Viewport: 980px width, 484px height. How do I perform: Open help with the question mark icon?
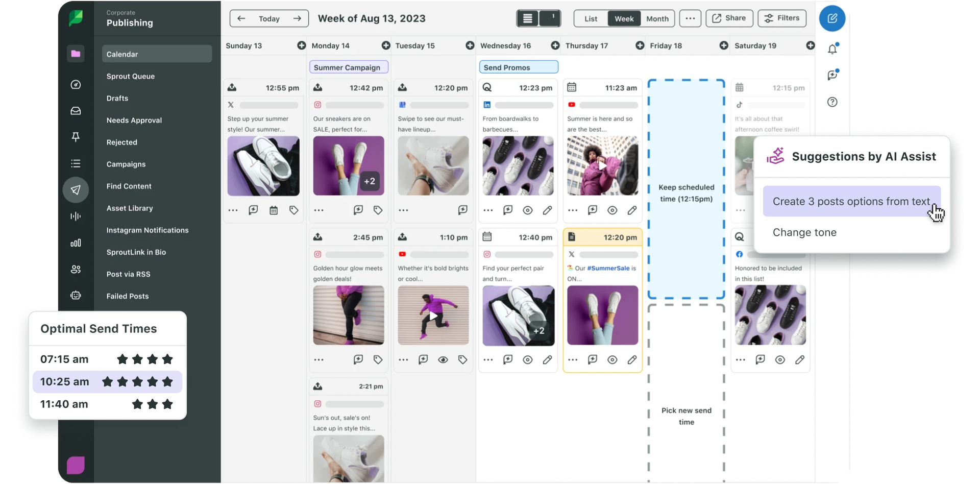click(x=833, y=102)
